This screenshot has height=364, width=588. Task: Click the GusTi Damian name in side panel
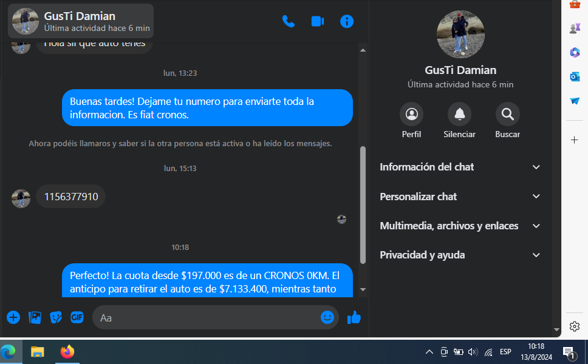[x=460, y=70]
